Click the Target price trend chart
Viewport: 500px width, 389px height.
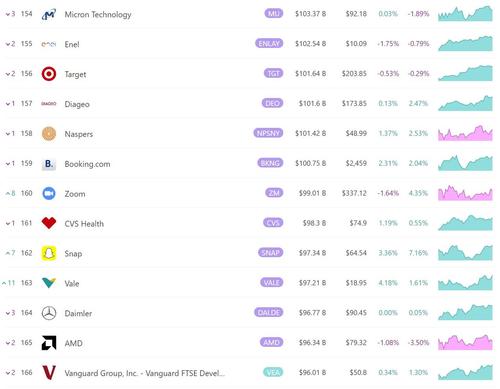coord(465,73)
